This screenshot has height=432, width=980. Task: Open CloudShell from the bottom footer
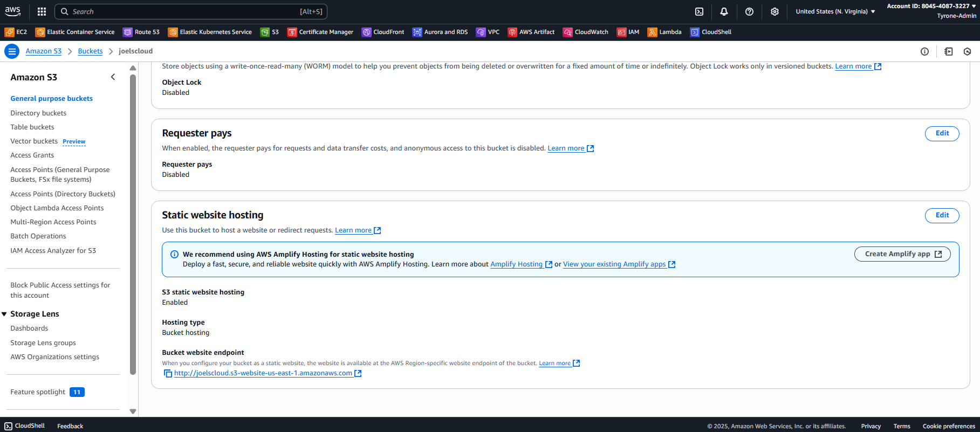coord(25,426)
